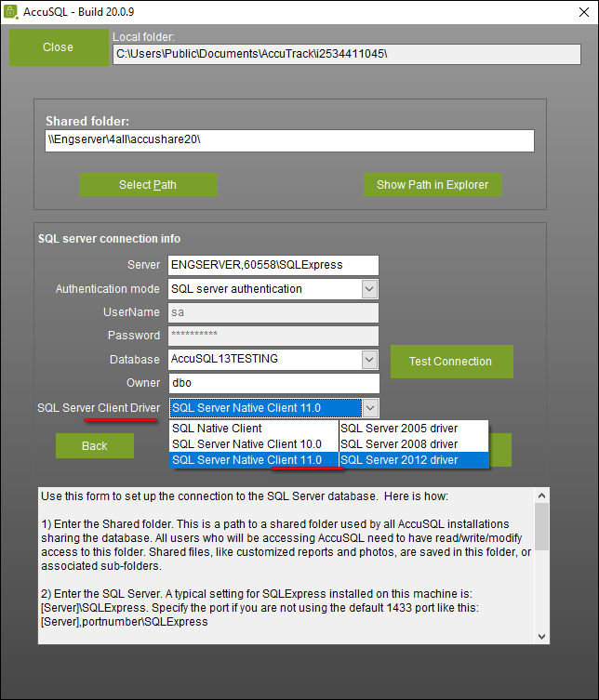Click the help text scrollbar thumb
This screenshot has height=700, width=599.
coord(541,527)
